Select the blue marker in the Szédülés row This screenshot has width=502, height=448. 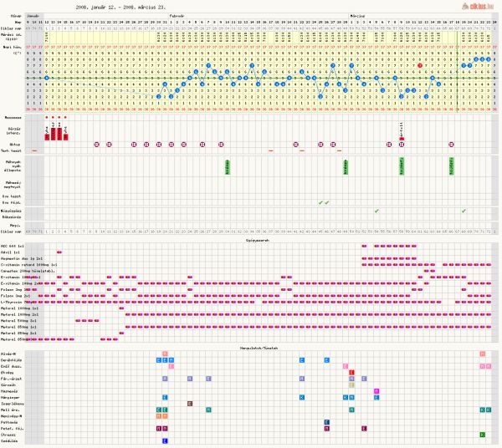[x=165, y=440]
